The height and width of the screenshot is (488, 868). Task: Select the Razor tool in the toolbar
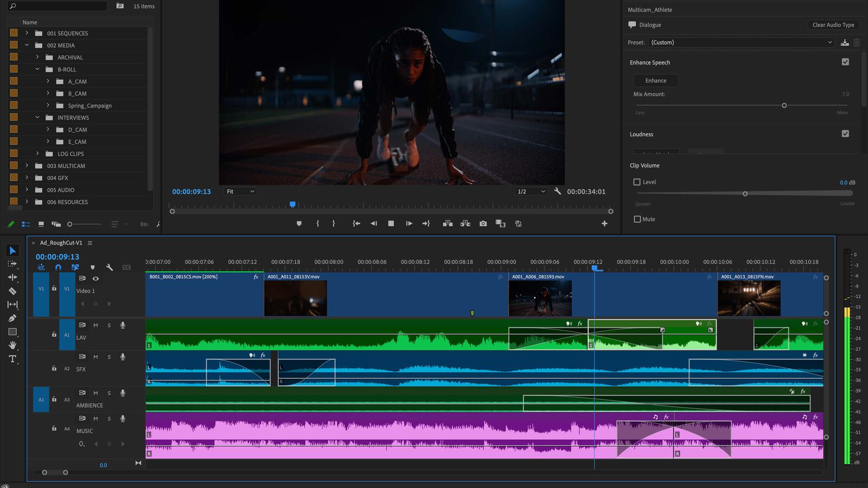pyautogui.click(x=12, y=291)
